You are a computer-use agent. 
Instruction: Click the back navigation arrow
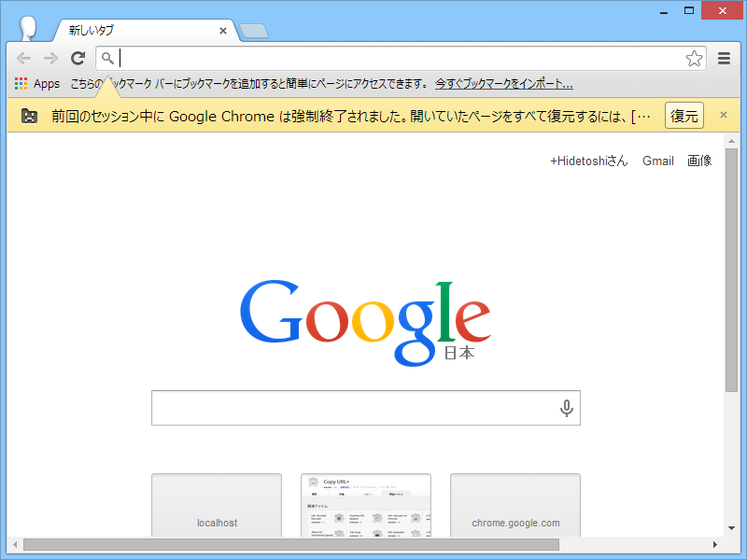23,59
